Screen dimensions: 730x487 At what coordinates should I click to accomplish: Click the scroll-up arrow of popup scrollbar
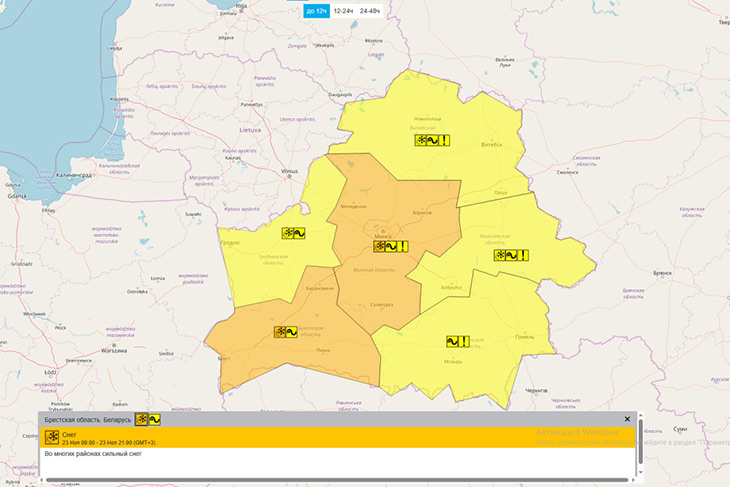[x=641, y=415]
